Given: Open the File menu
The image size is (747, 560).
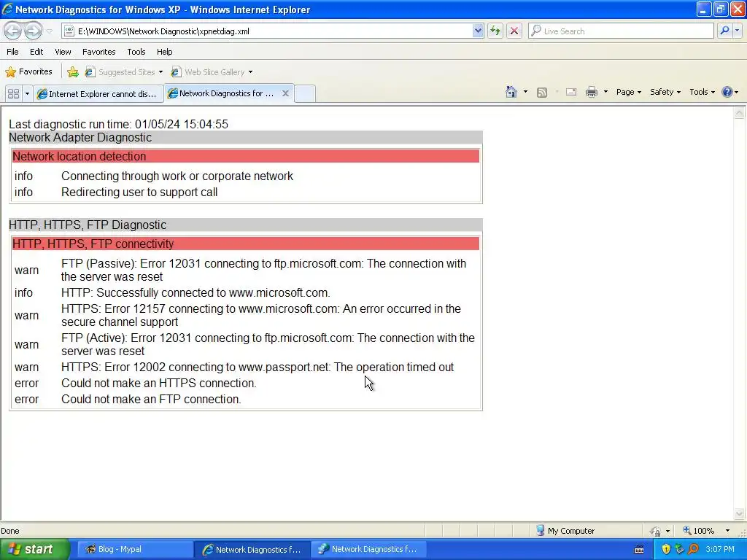Looking at the screenshot, I should point(13,52).
